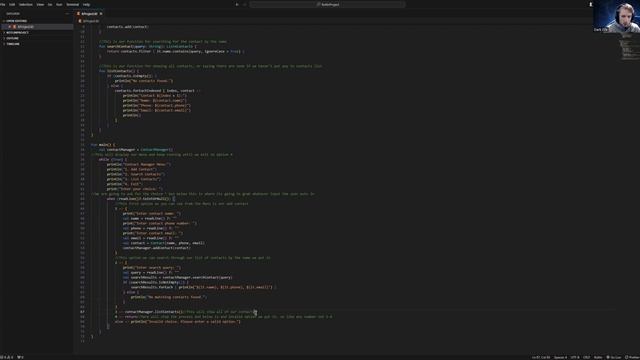Click the webcam overlay thumbnail

616,16
